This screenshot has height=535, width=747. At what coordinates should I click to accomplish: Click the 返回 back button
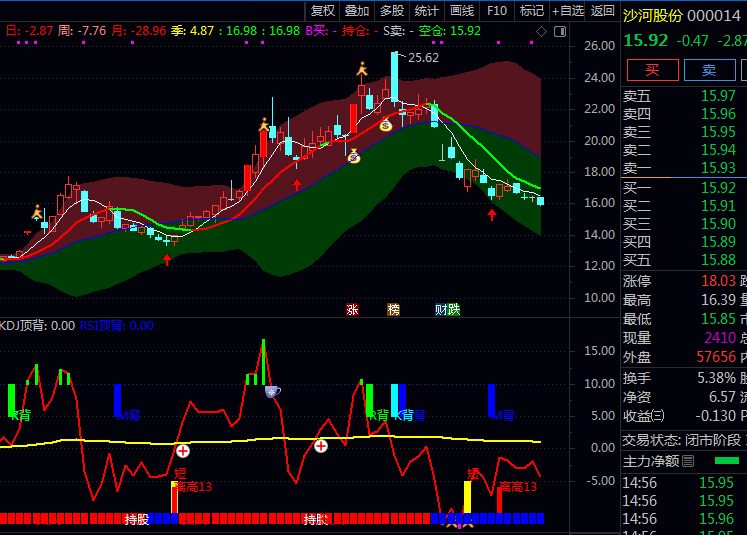pos(602,10)
